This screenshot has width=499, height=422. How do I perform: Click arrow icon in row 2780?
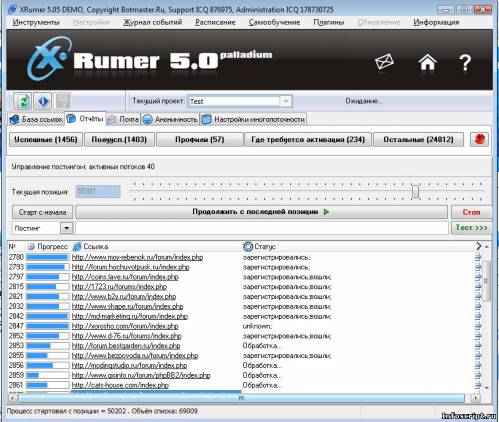tap(478, 257)
